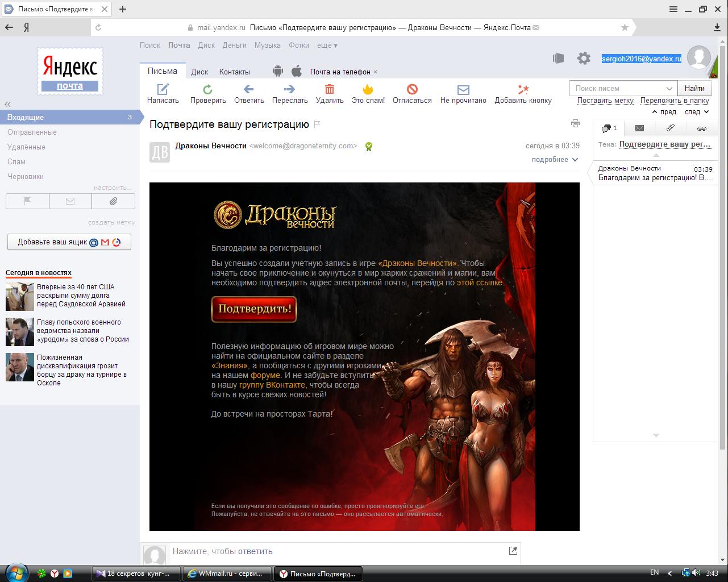Open the Спам folder
Viewport: 728px width, 582px height.
pyautogui.click(x=16, y=161)
